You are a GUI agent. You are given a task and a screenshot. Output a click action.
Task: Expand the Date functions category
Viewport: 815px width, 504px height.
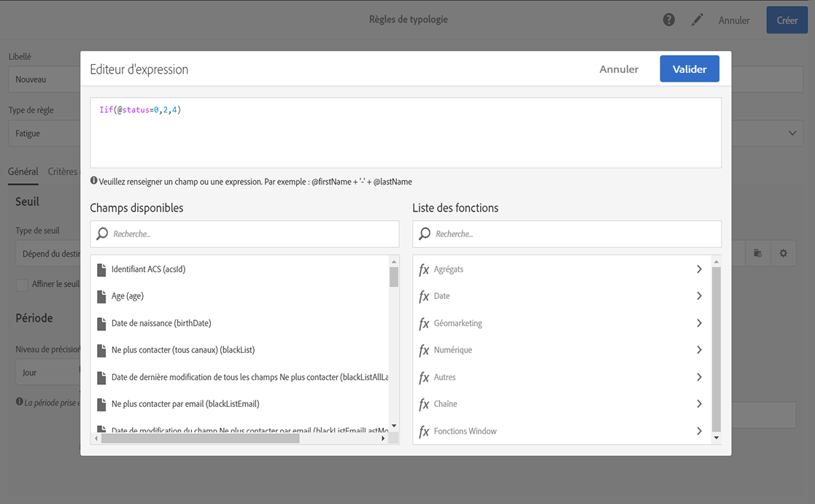click(x=698, y=296)
